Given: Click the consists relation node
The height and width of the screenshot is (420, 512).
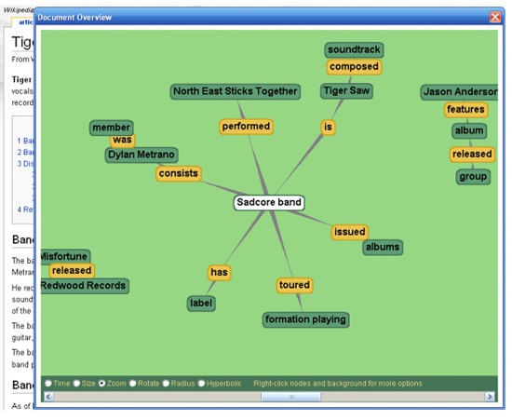Looking at the screenshot, I should (x=179, y=173).
